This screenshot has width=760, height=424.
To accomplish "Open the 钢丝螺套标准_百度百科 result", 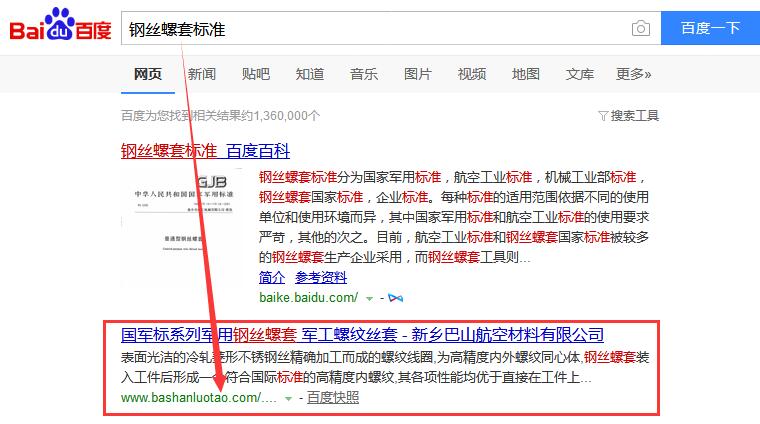I will (x=205, y=152).
